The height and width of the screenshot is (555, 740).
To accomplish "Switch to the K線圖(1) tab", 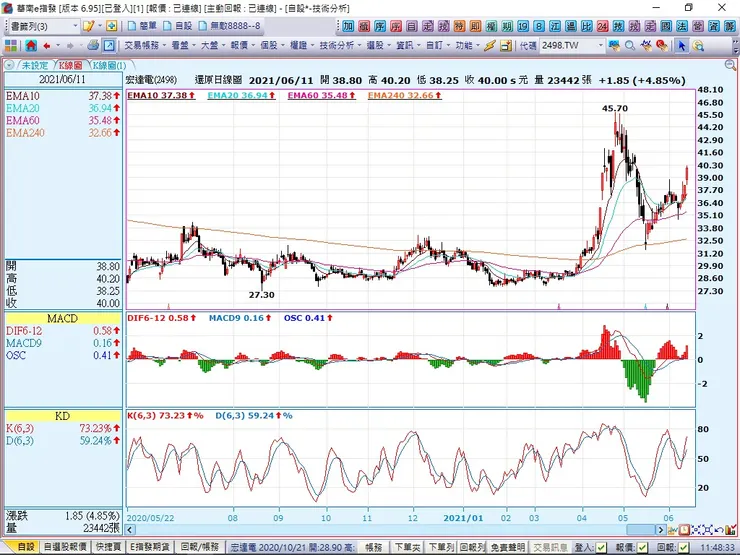I will click(x=109, y=66).
